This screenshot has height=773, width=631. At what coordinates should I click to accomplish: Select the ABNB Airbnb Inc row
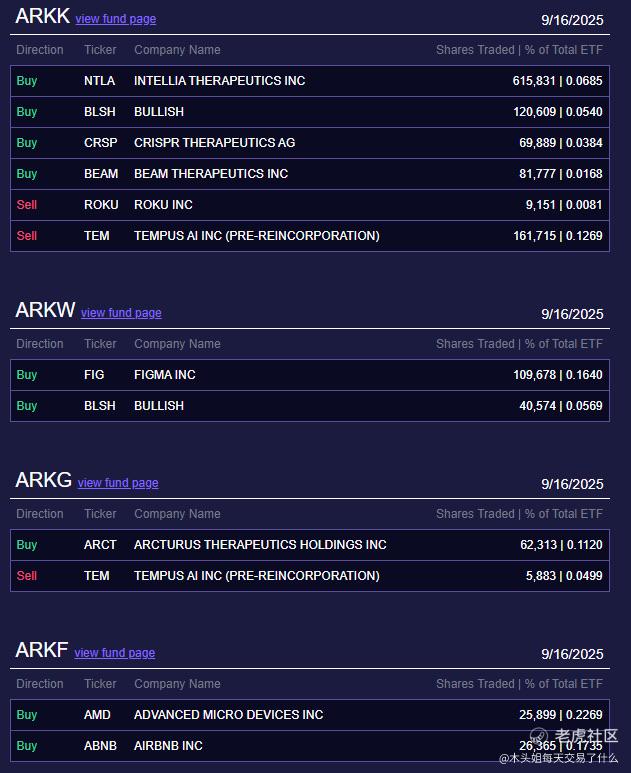point(310,746)
